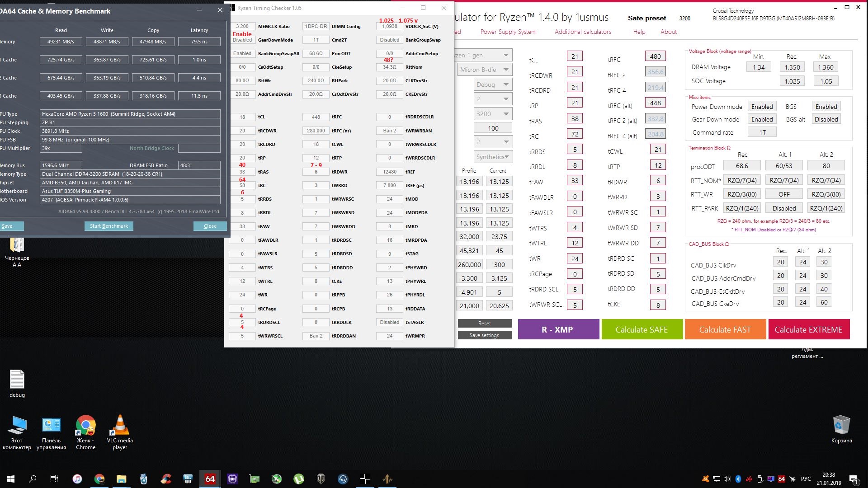Open iTunes from the taskbar
Screen dimensions: 868x488
(77, 479)
